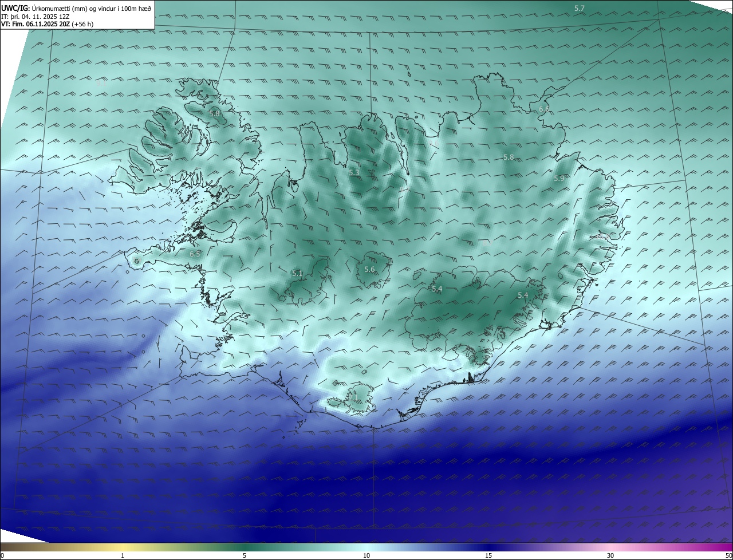
Task: Click the 5.1 value on Langjökull glacier
Action: pos(297,274)
